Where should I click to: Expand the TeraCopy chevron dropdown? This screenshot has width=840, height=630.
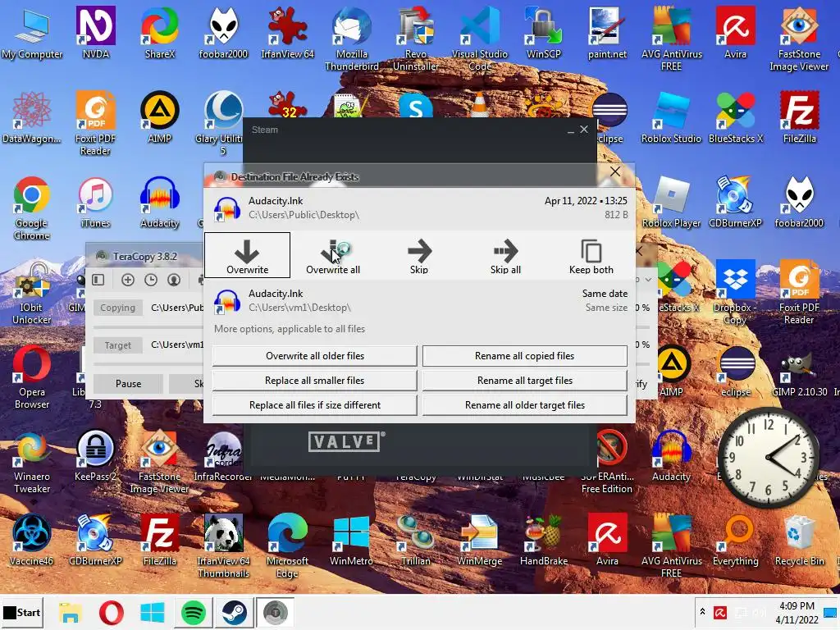click(648, 280)
